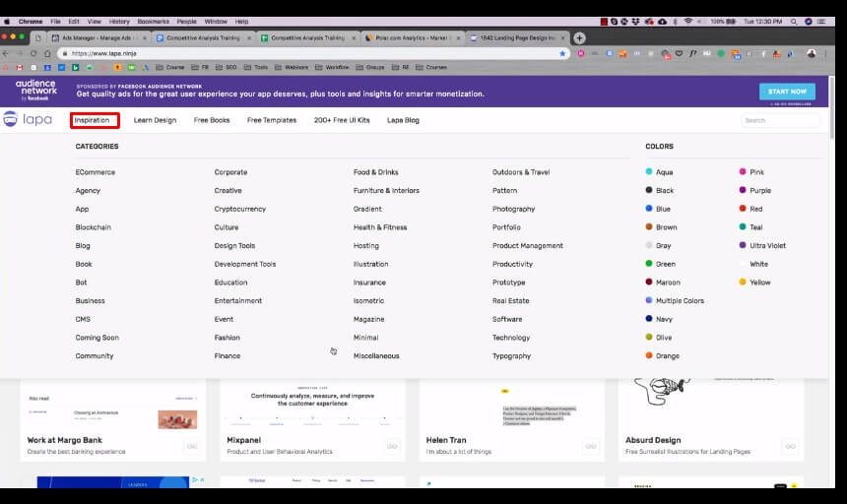
Task: Open the Workflow bookmarks folder
Action: (x=332, y=68)
